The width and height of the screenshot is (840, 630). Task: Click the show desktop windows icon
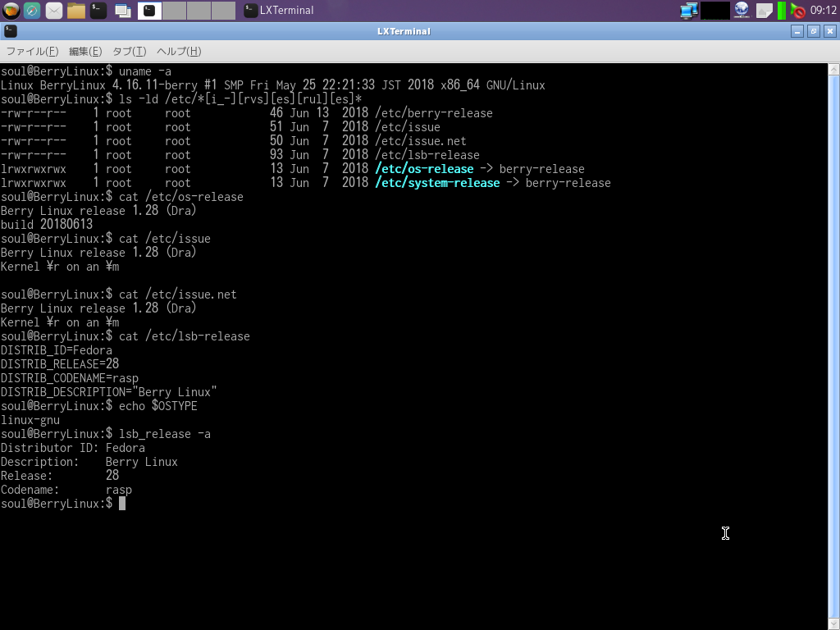coord(123,10)
